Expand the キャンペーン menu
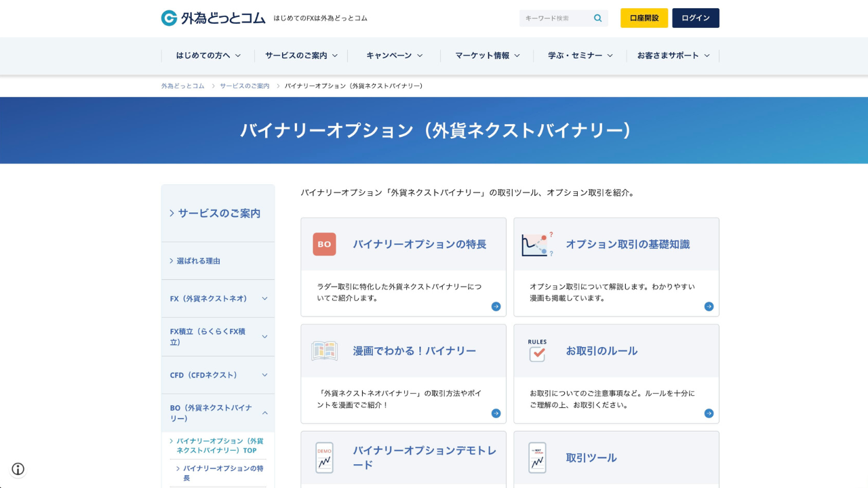This screenshot has height=488, width=868. (x=394, y=56)
